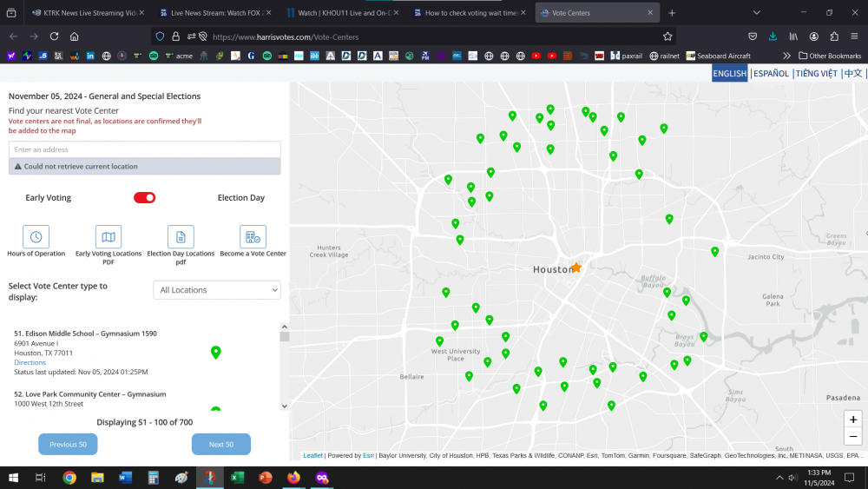This screenshot has height=489, width=868.
Task: Zoom in on the map
Action: pyautogui.click(x=853, y=420)
